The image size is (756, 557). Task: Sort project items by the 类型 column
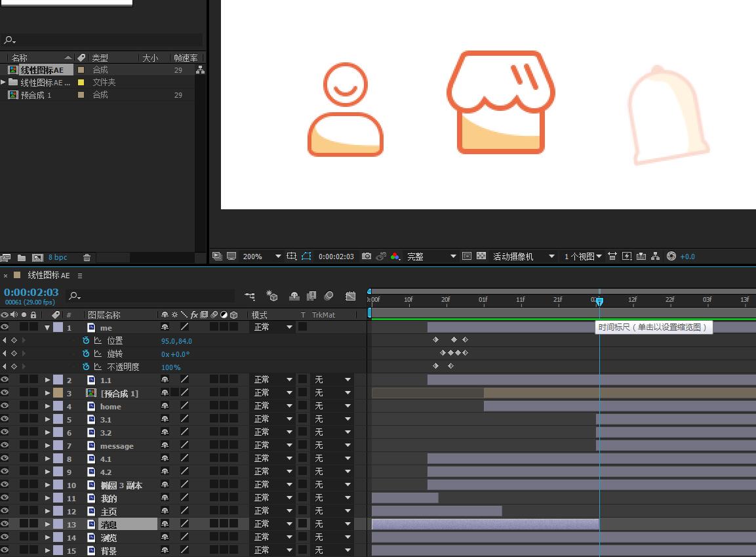coord(100,58)
